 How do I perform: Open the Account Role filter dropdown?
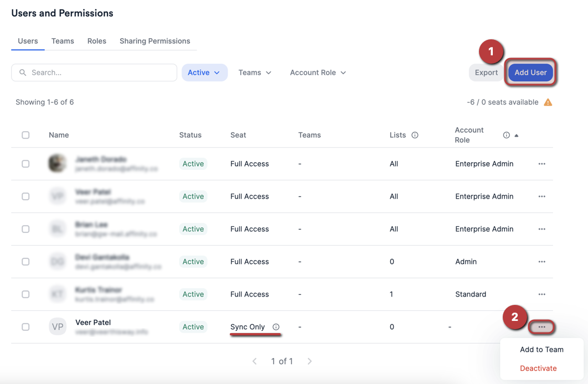tap(317, 72)
